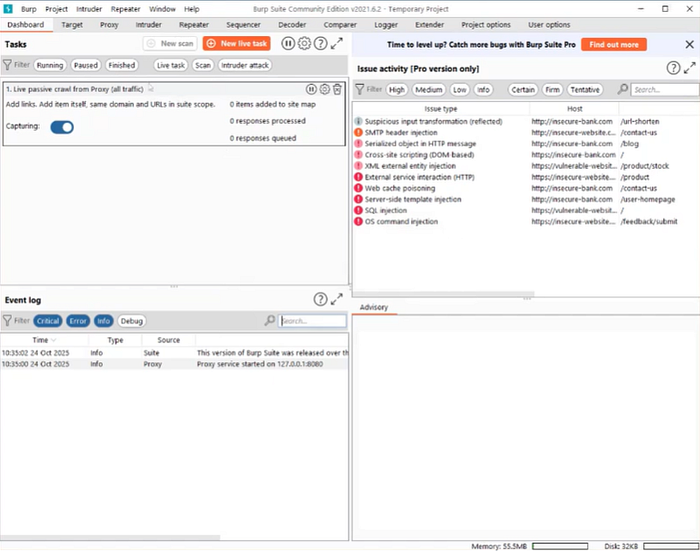Click the New scan button
The width and height of the screenshot is (700, 551).
(x=170, y=43)
